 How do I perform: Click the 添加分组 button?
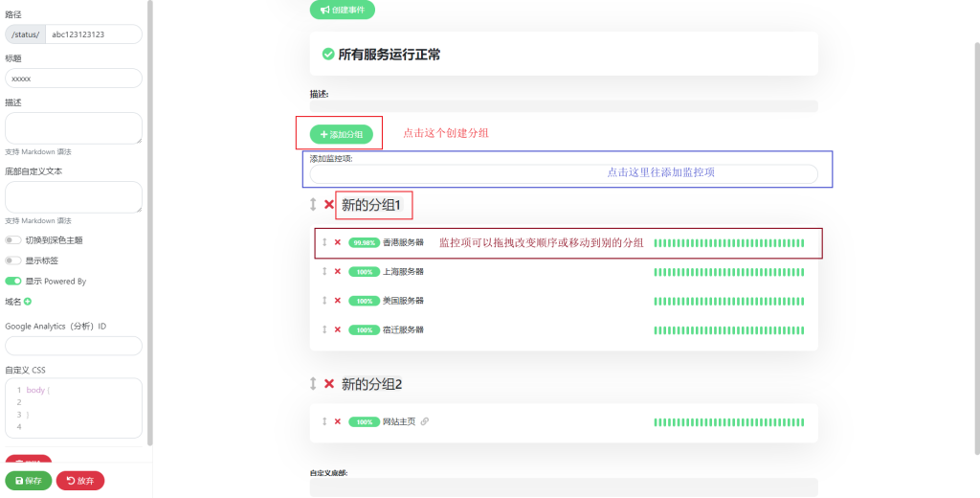tap(342, 134)
